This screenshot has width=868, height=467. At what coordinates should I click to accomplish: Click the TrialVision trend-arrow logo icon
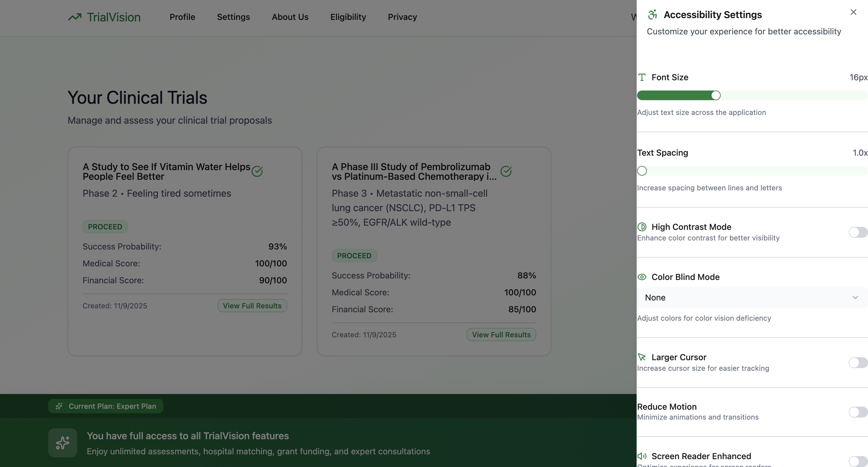75,17
